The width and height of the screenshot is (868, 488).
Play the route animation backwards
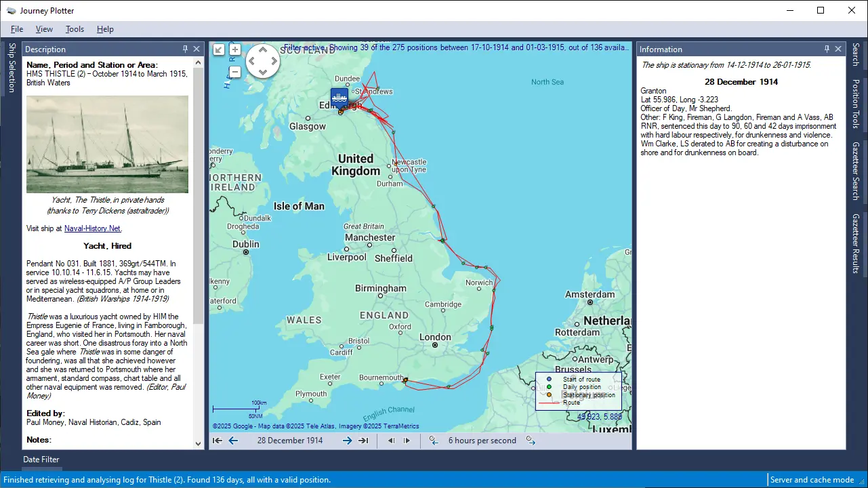[x=391, y=441]
